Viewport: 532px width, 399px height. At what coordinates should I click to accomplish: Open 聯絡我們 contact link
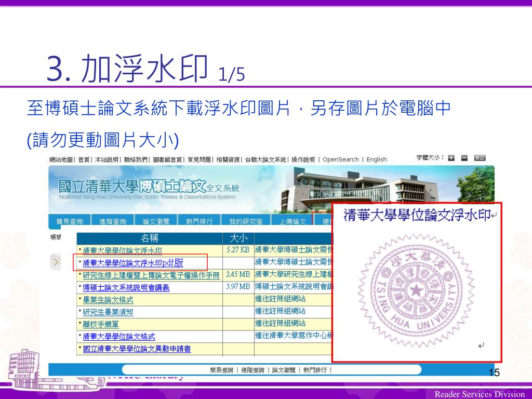pos(136,159)
